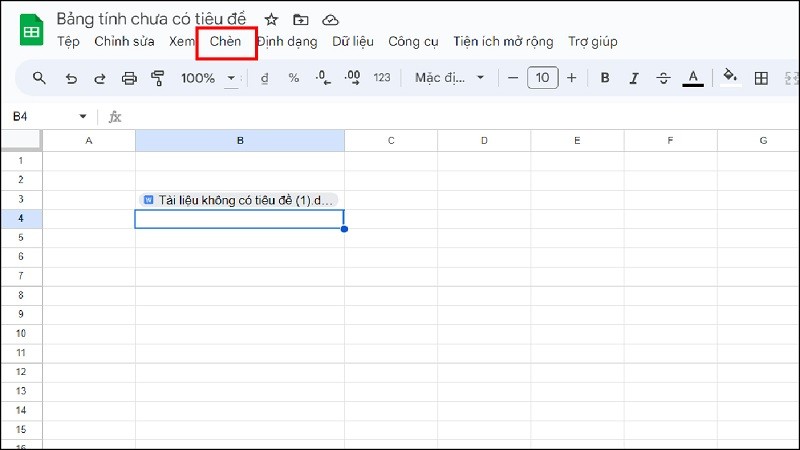
Task: Open the Chỉnh sửa menu
Action: [124, 41]
